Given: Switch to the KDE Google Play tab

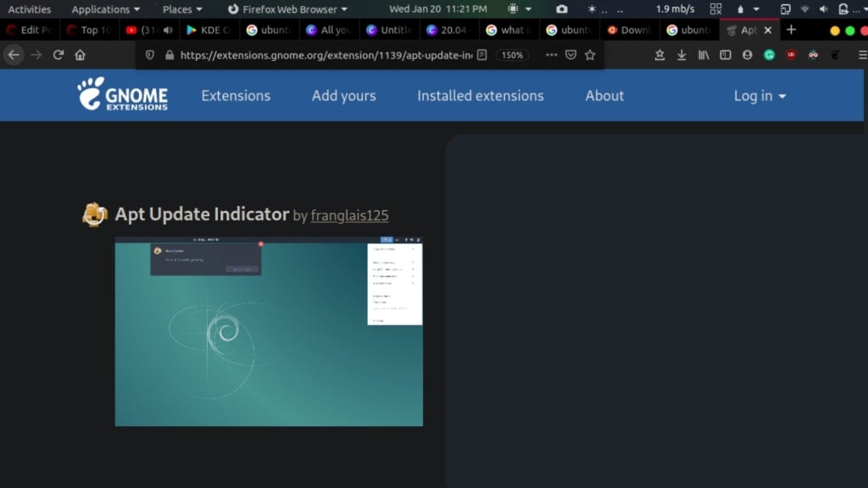Looking at the screenshot, I should [210, 30].
